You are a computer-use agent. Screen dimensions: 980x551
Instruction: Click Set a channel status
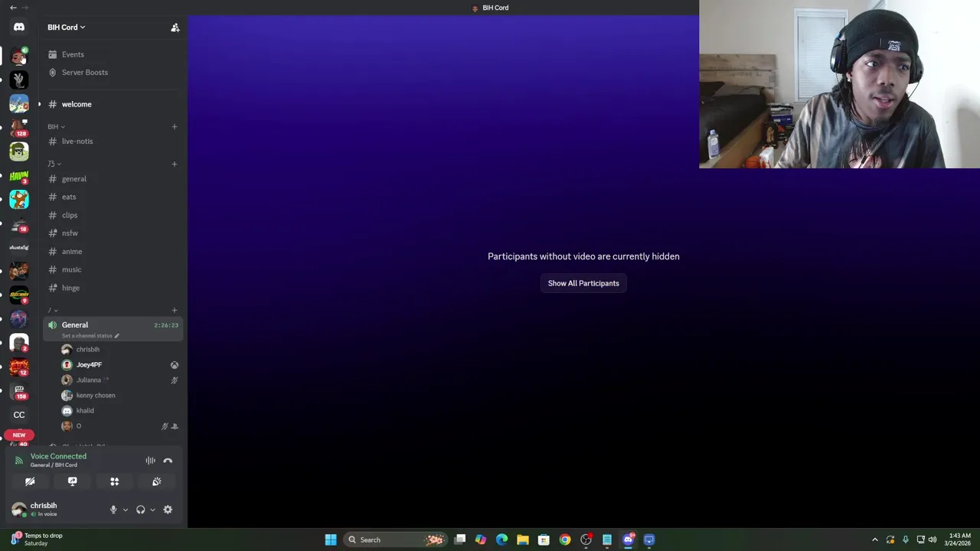click(x=90, y=336)
